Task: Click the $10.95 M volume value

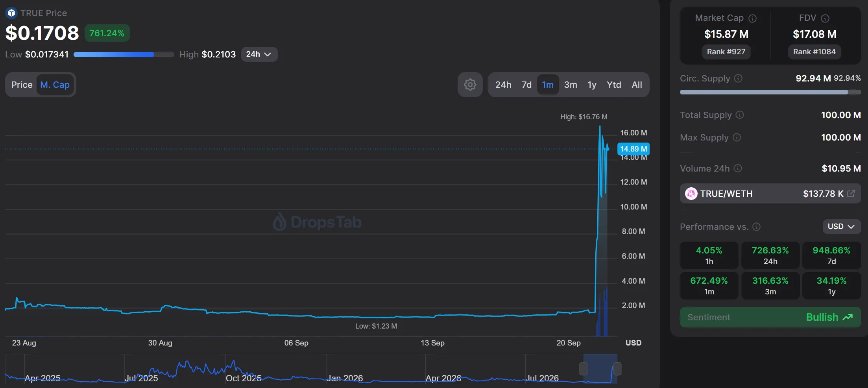Action: [841, 168]
